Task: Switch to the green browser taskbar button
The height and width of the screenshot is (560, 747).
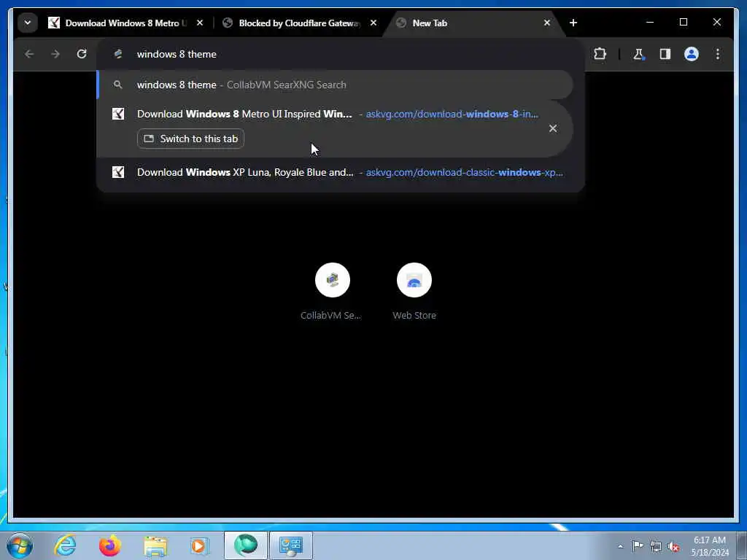Action: [x=245, y=545]
